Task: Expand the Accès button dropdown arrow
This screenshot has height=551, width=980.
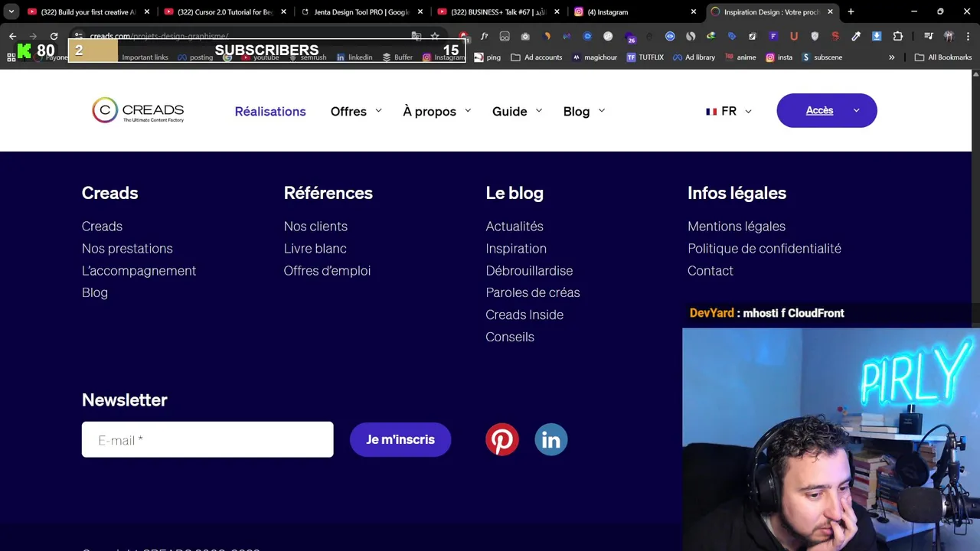Action: click(856, 111)
